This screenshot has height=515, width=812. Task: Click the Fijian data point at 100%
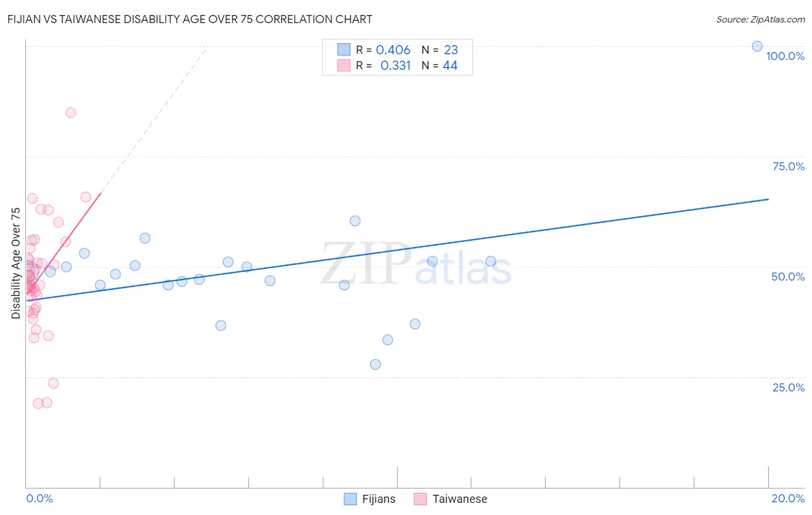click(757, 46)
